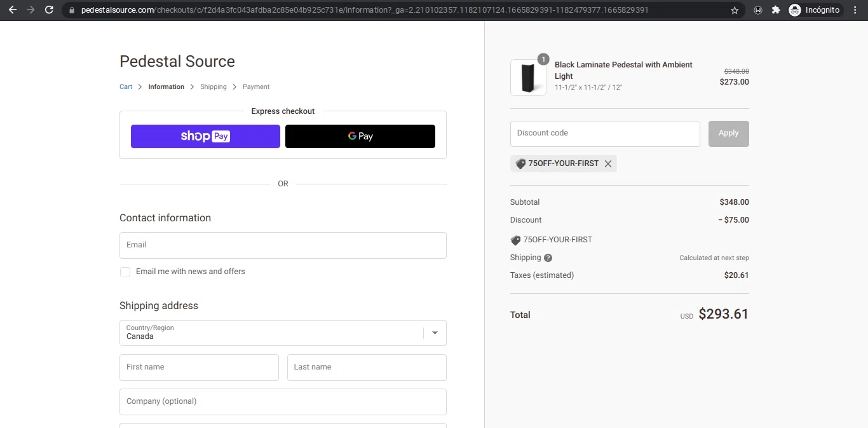Click into the Email field

[283, 245]
